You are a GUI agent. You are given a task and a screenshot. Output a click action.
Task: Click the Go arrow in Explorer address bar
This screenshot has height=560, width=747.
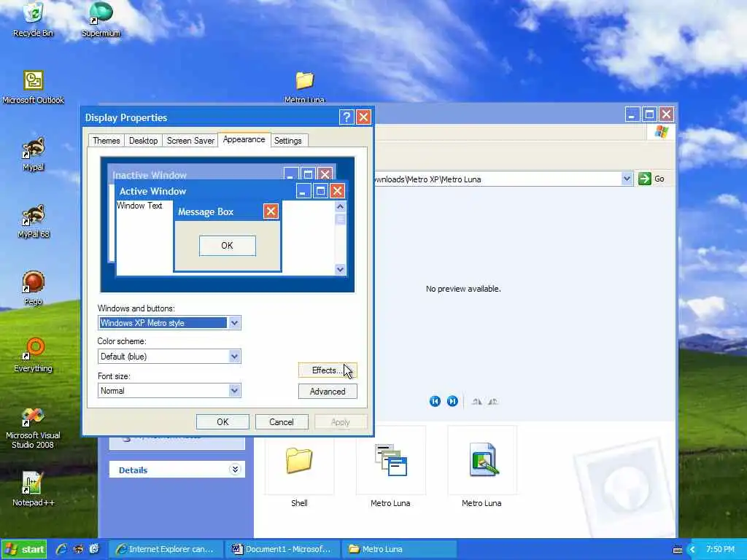pos(645,179)
